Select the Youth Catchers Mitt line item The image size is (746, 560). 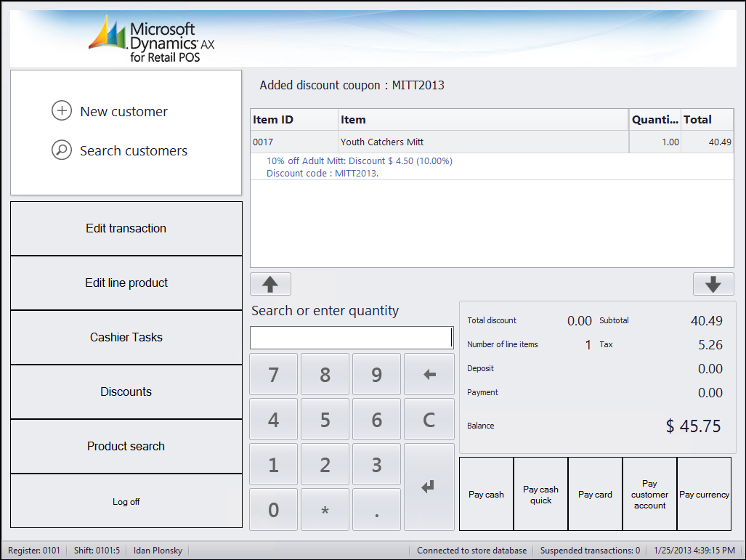click(382, 142)
